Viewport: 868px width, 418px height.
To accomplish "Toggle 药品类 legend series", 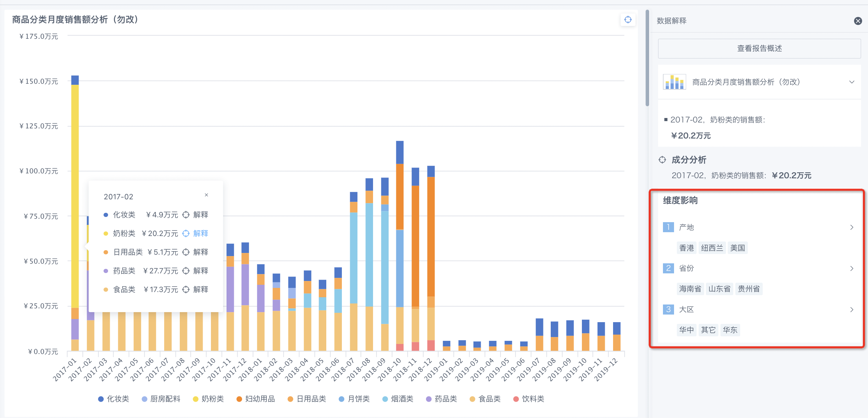I will (442, 399).
